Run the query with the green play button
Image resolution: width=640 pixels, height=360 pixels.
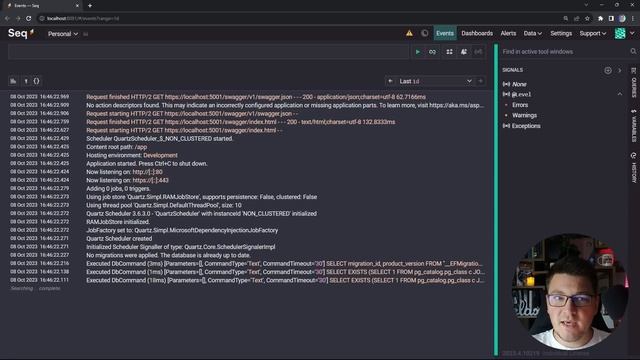pyautogui.click(x=418, y=52)
